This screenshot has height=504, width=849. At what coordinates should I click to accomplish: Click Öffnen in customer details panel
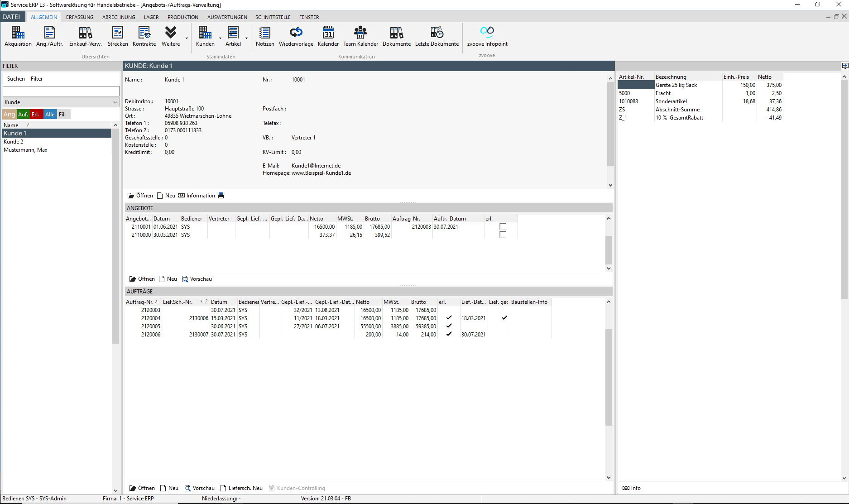click(140, 196)
